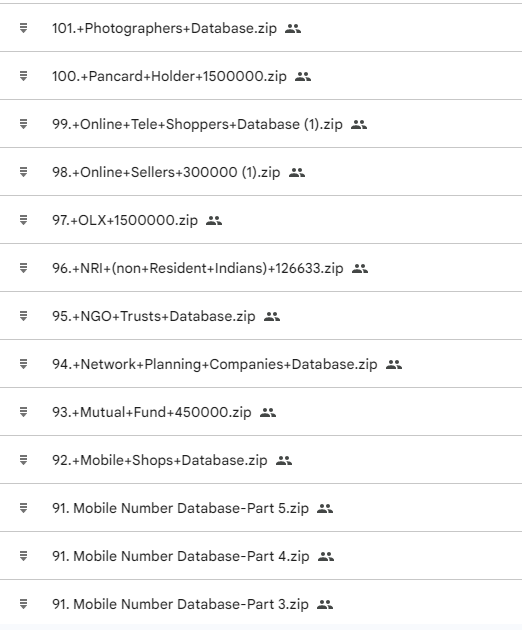Click the archive file icon beside 101.+Photographers+Database.zip
This screenshot has width=522, height=630.
click(x=23, y=28)
